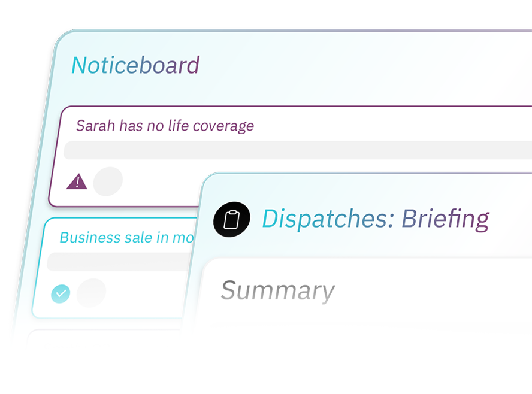Click the exclamation mark inside the warning triangle
The image size is (532, 394).
point(77,183)
